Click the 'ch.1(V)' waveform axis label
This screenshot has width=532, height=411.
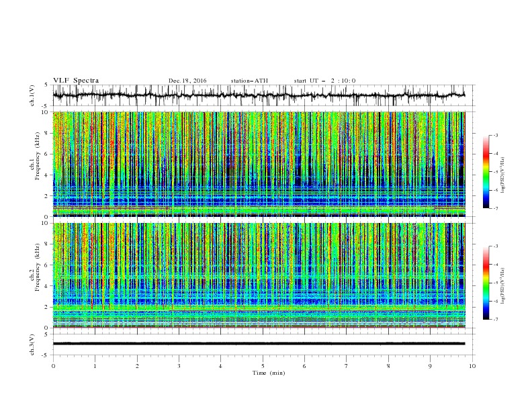[32, 95]
